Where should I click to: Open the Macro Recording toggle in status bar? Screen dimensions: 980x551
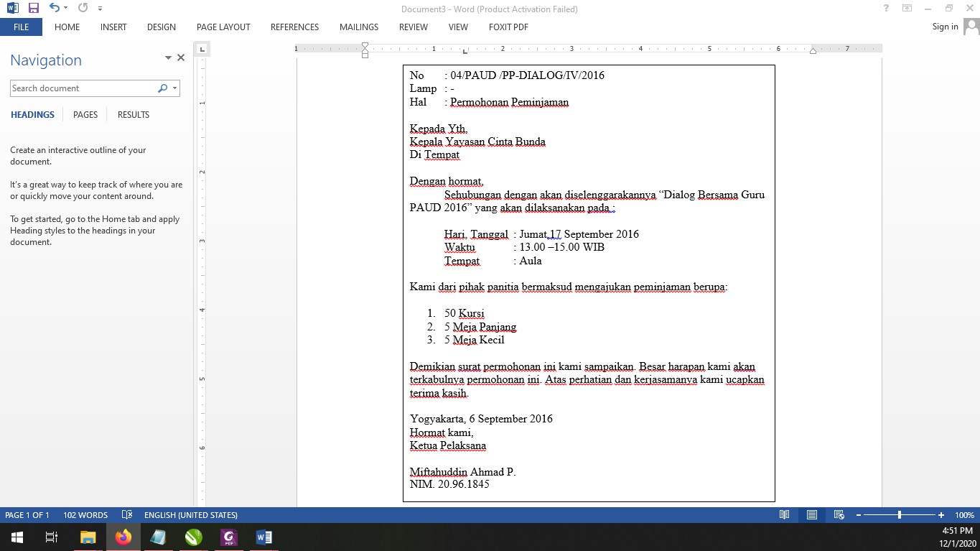point(126,514)
